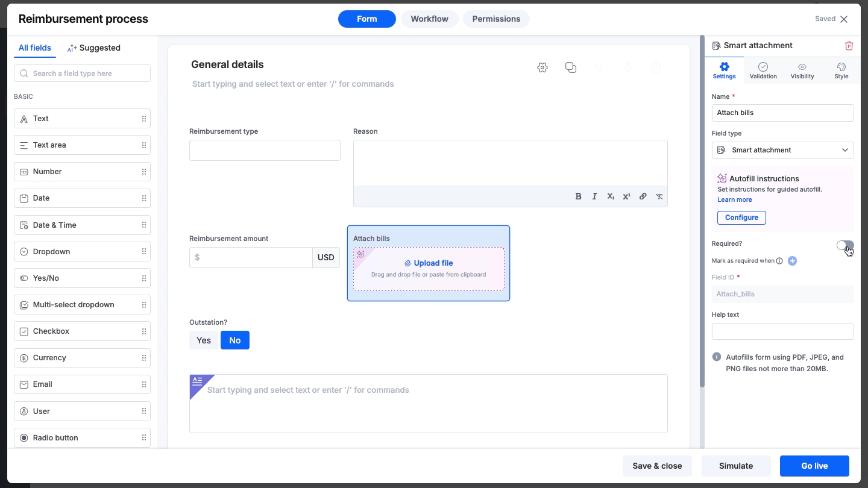The image size is (868, 488).
Task: Click the drag handle of Text area field
Action: pyautogui.click(x=144, y=145)
